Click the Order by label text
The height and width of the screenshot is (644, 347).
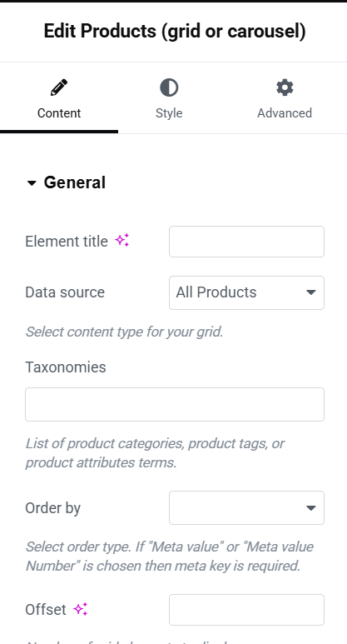(x=53, y=508)
